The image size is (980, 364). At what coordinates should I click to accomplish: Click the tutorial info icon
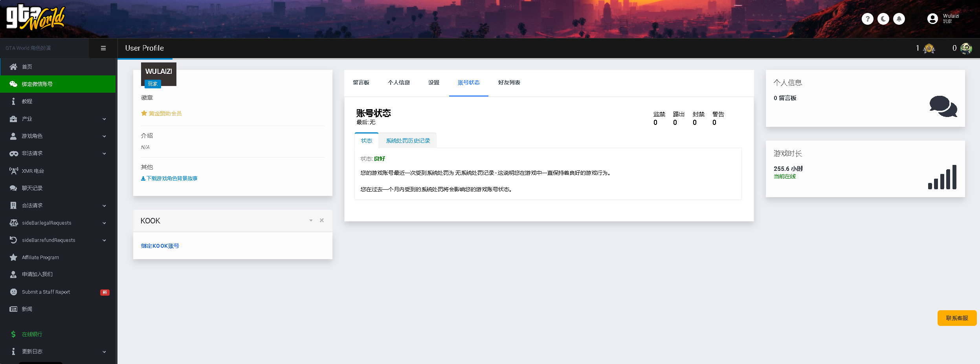click(13, 101)
